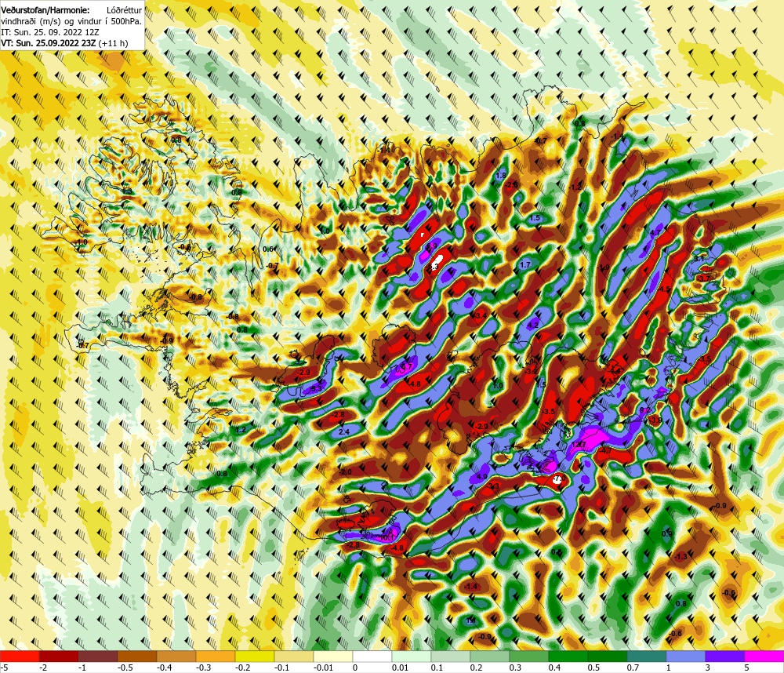Viewport: 784px width, 673px height.
Task: Select the '0.7' legend label
Action: click(x=633, y=668)
